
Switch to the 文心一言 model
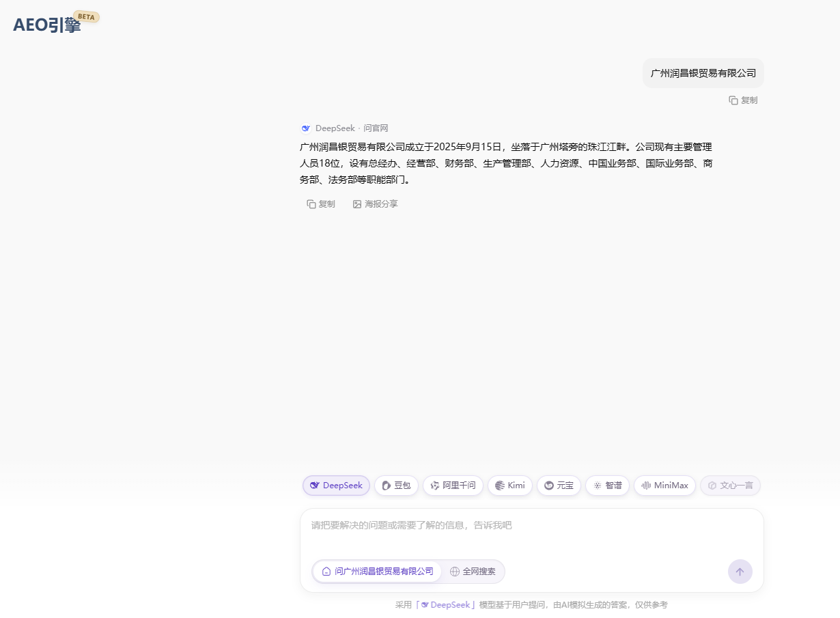click(x=730, y=486)
